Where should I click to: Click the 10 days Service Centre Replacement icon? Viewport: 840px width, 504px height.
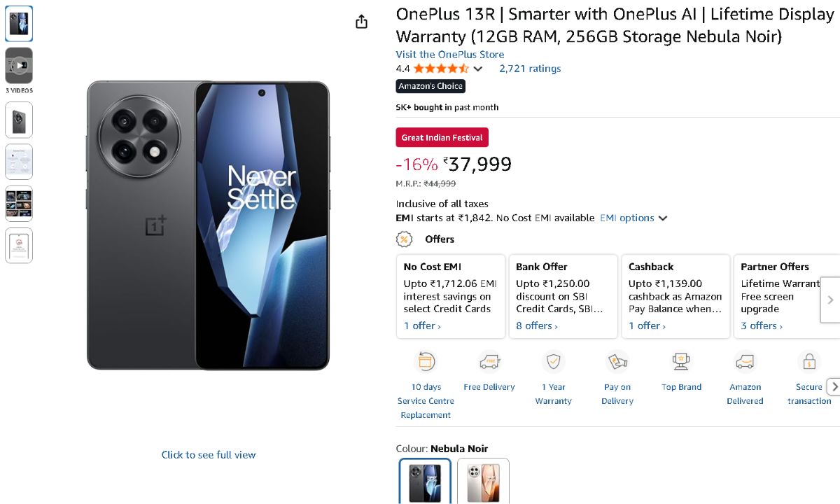point(426,362)
